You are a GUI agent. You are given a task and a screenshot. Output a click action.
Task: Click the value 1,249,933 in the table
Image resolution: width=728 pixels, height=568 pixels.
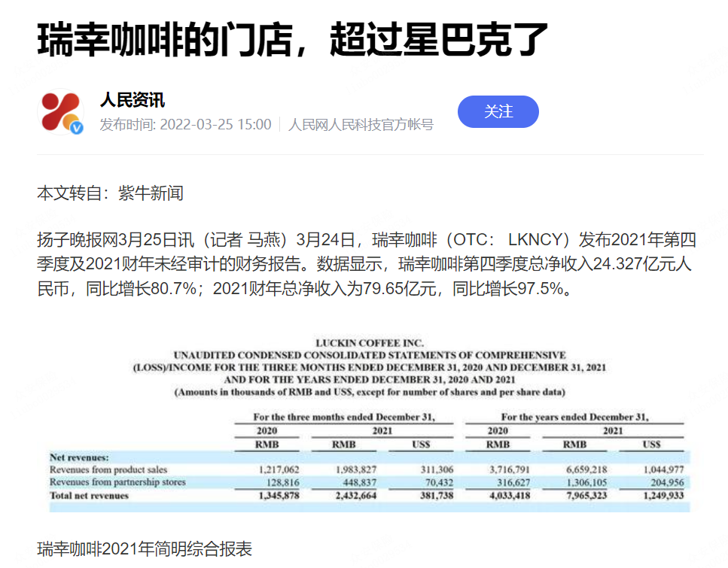click(x=663, y=496)
